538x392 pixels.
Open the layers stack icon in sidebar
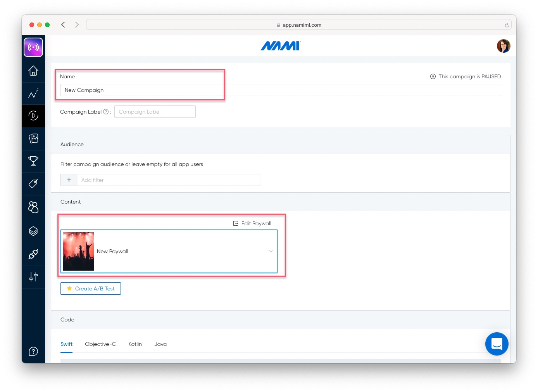pyautogui.click(x=33, y=231)
